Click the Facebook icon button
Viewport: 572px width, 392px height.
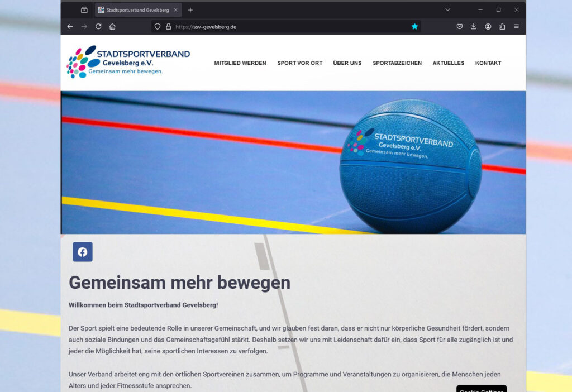82,252
